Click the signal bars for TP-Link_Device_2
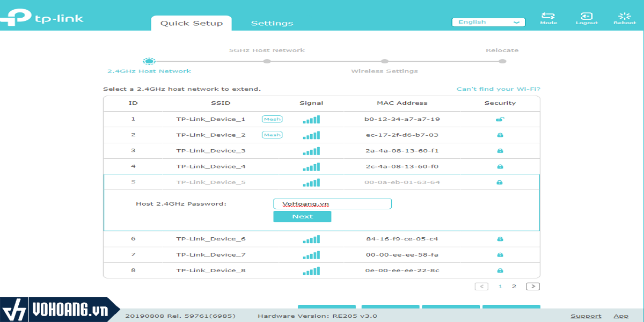Image resolution: width=644 pixels, height=322 pixels. (311, 135)
